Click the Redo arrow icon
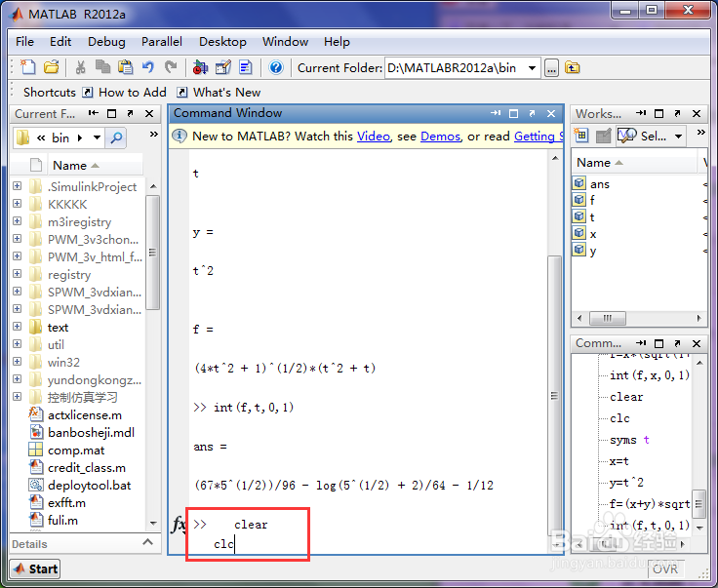 [171, 67]
